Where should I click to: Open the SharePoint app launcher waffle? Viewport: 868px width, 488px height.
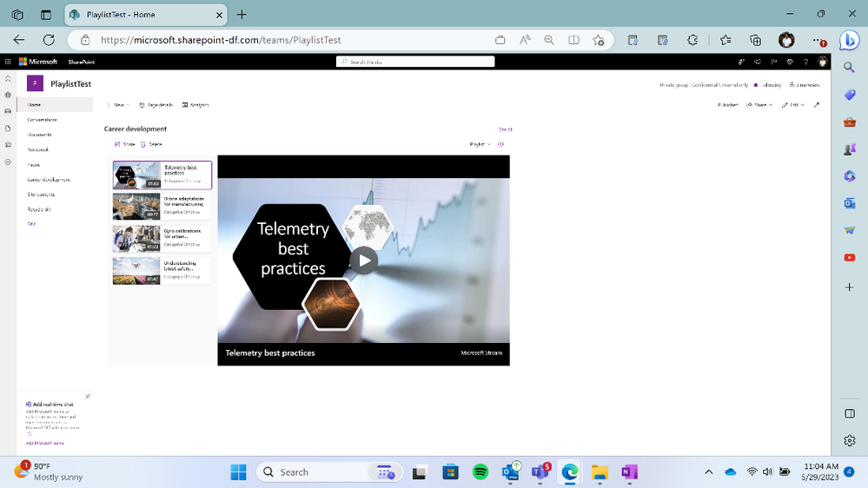pyautogui.click(x=8, y=62)
